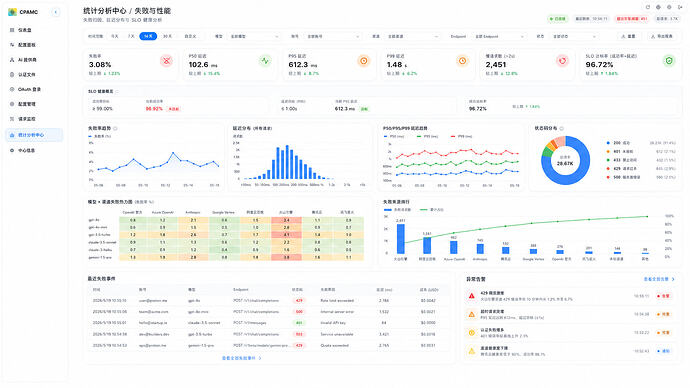
Task: Click the gpt-3.5-turbo heatmap cell showing 4.1
Action: 286,235
